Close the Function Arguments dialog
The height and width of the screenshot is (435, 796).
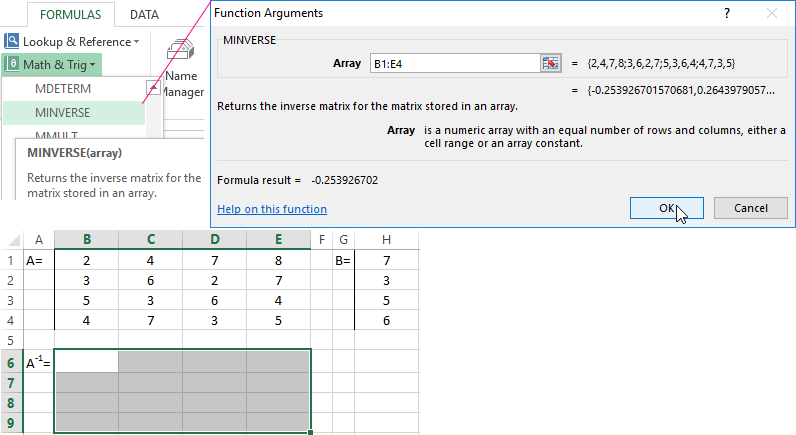pyautogui.click(x=771, y=13)
